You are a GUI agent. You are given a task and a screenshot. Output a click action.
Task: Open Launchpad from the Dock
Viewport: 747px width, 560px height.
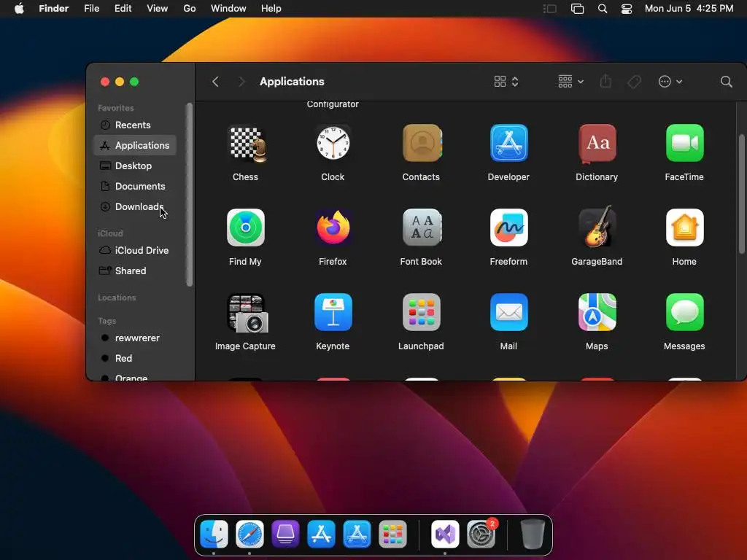392,534
